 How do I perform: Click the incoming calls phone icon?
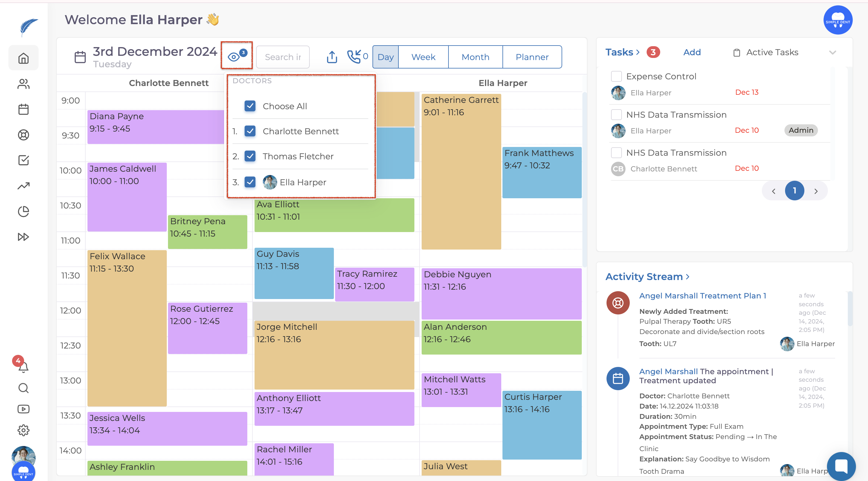click(354, 57)
